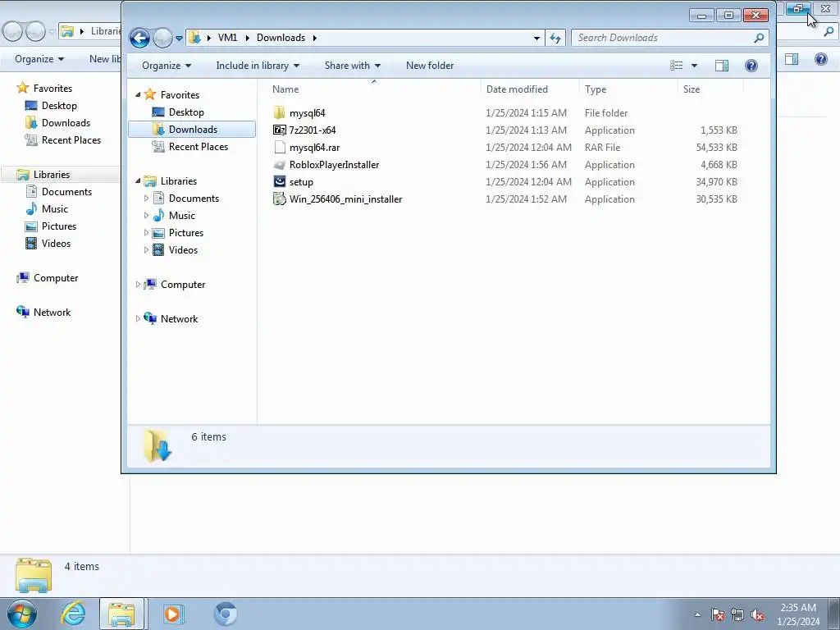840x630 pixels.
Task: Go back using the front window's Back arrow
Action: tap(139, 38)
